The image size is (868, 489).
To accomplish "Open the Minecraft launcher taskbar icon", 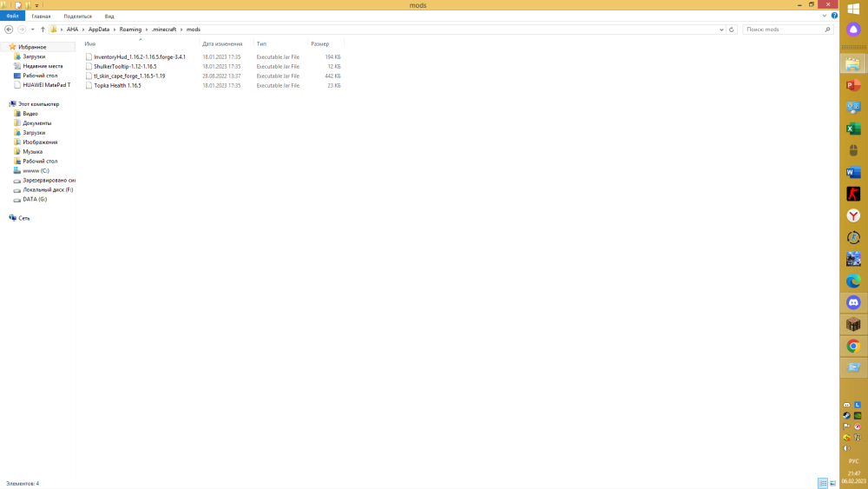I will pyautogui.click(x=853, y=325).
